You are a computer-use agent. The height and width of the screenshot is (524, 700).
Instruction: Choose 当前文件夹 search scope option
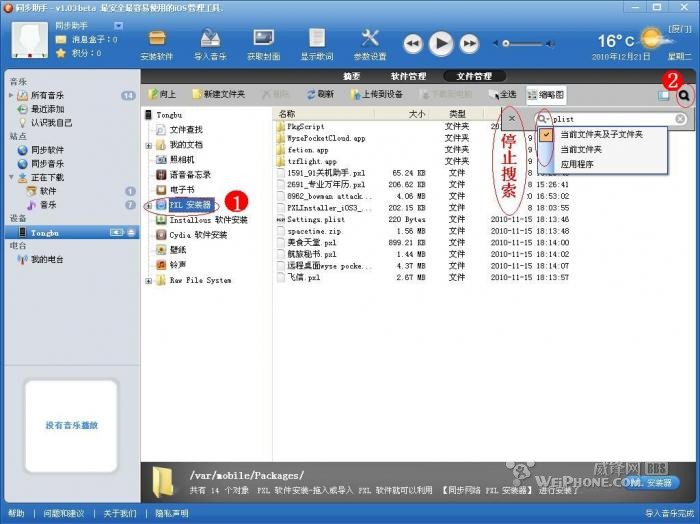point(586,148)
